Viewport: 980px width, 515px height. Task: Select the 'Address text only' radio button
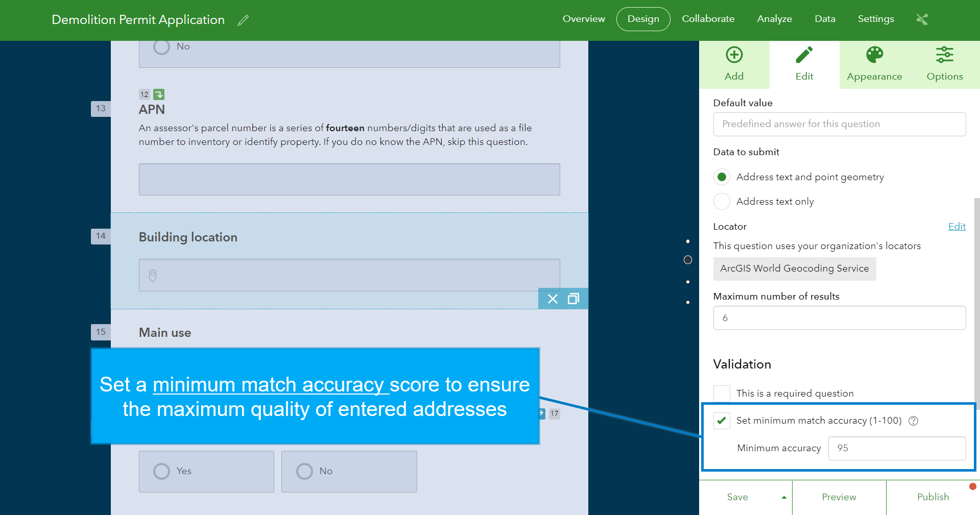pyautogui.click(x=721, y=201)
